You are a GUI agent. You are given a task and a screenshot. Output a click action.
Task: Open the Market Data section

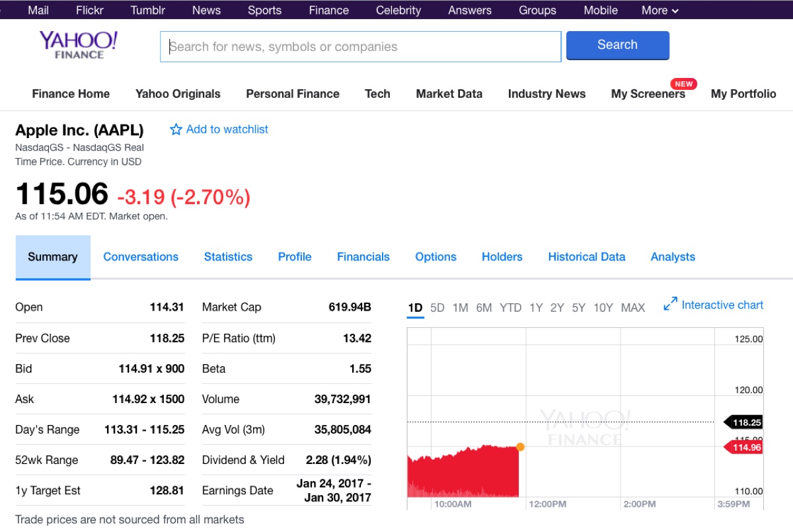pos(449,94)
